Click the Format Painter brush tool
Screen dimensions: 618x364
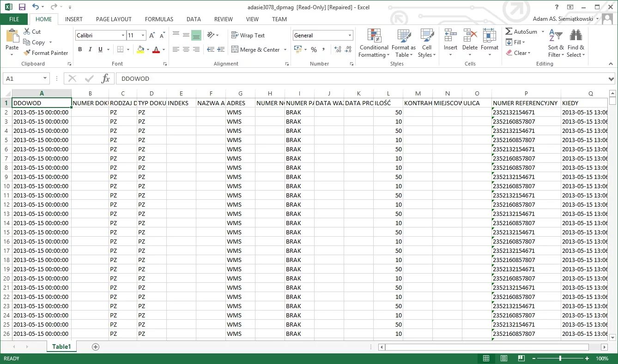tap(46, 53)
